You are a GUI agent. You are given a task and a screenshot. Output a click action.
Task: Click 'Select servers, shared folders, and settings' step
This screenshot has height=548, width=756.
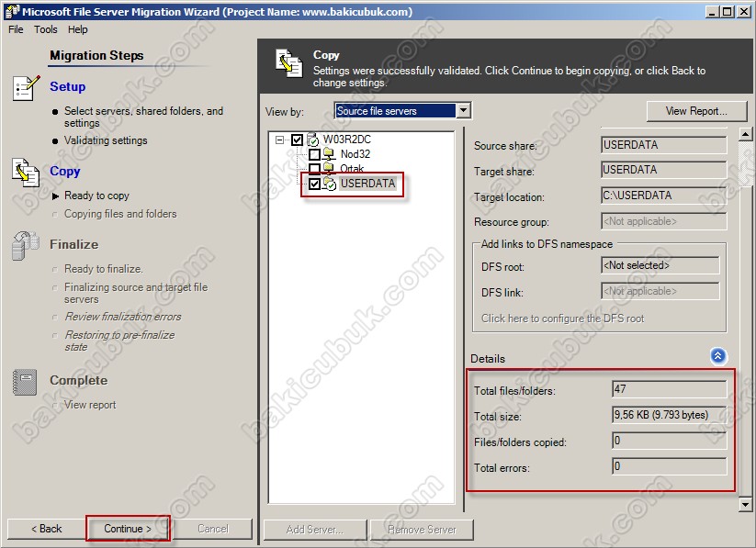point(143,117)
